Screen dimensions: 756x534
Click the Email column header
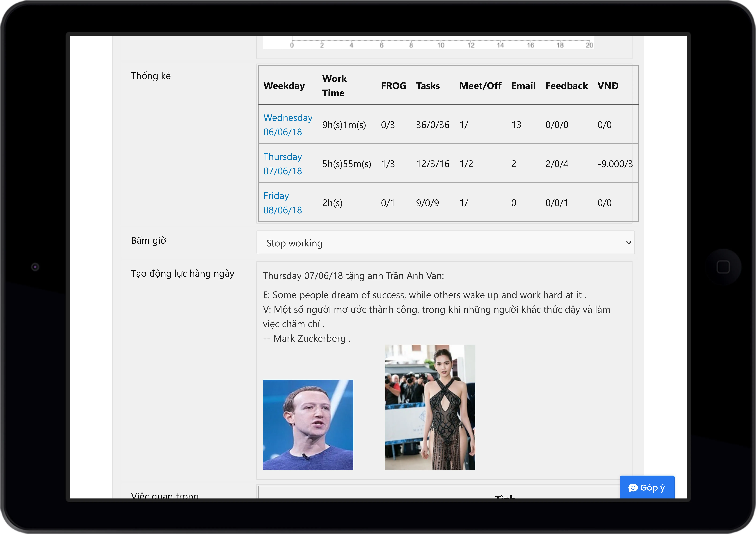(523, 86)
